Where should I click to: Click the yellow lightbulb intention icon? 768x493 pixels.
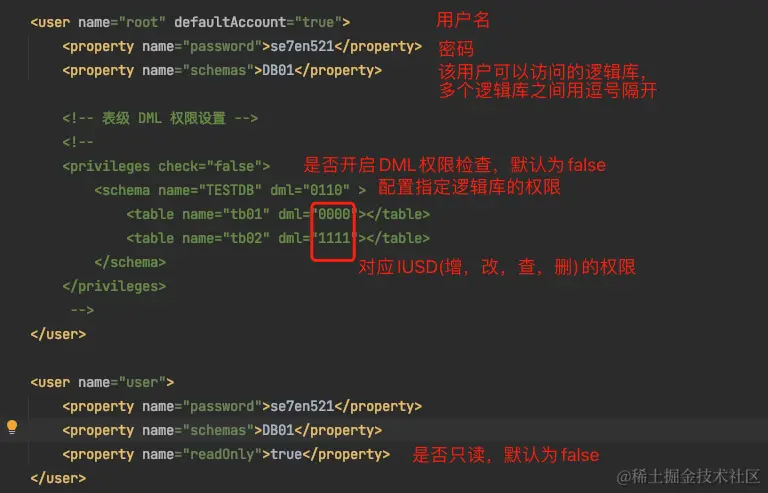[12, 427]
